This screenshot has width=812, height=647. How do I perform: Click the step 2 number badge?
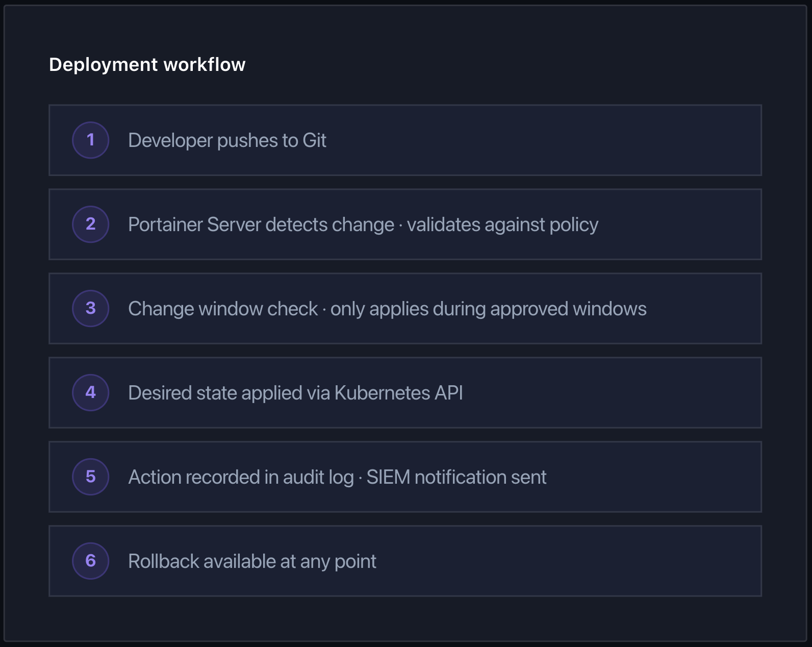pos(91,224)
